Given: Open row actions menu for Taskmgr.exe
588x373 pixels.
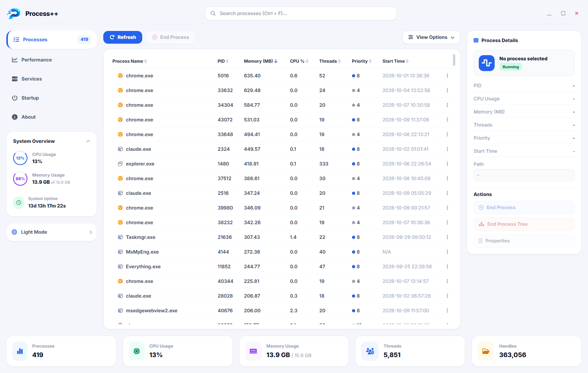Looking at the screenshot, I should (447, 237).
